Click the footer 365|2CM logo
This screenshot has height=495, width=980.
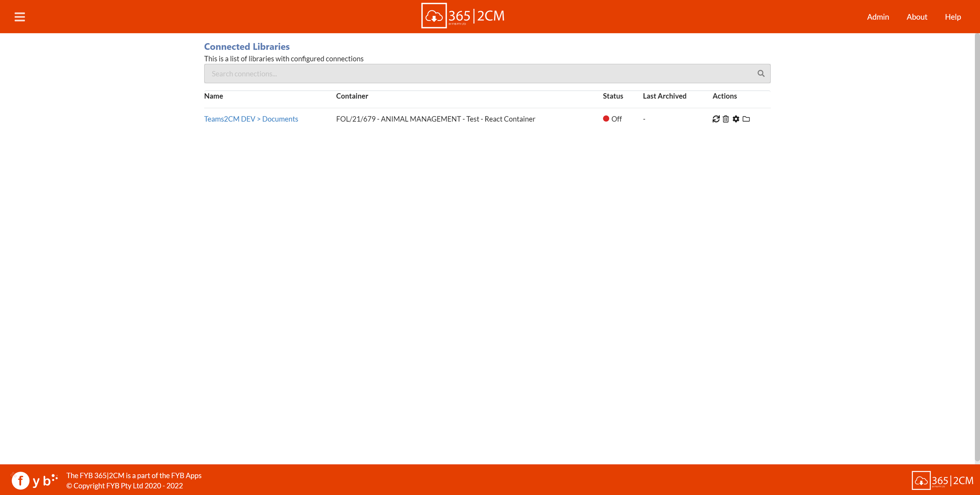[x=943, y=480]
